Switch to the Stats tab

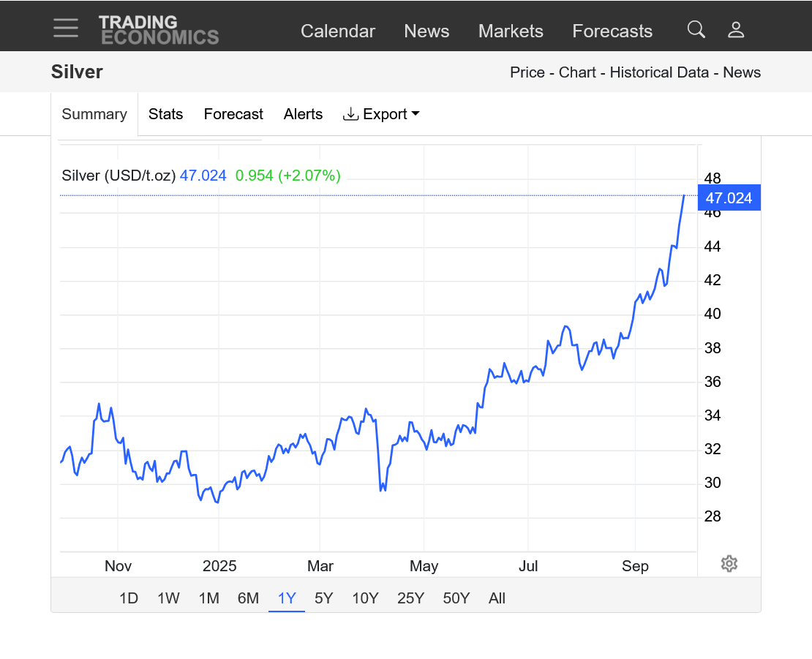[165, 114]
